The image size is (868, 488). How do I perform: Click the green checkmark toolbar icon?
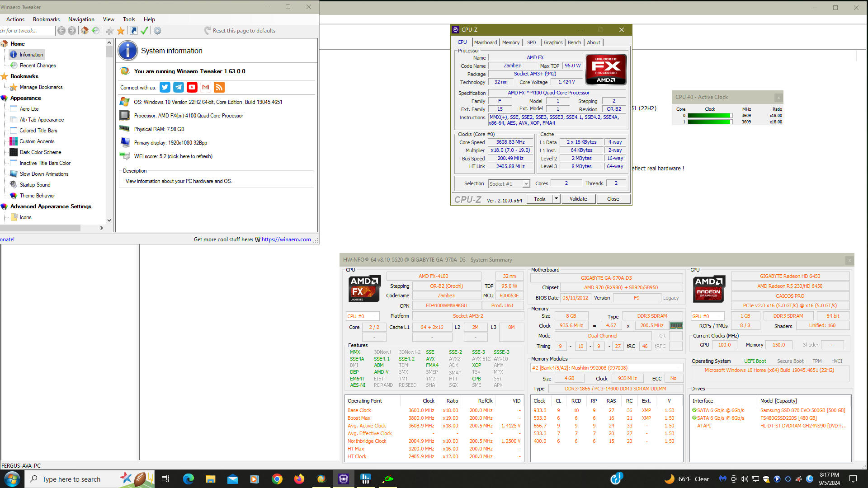click(x=144, y=31)
